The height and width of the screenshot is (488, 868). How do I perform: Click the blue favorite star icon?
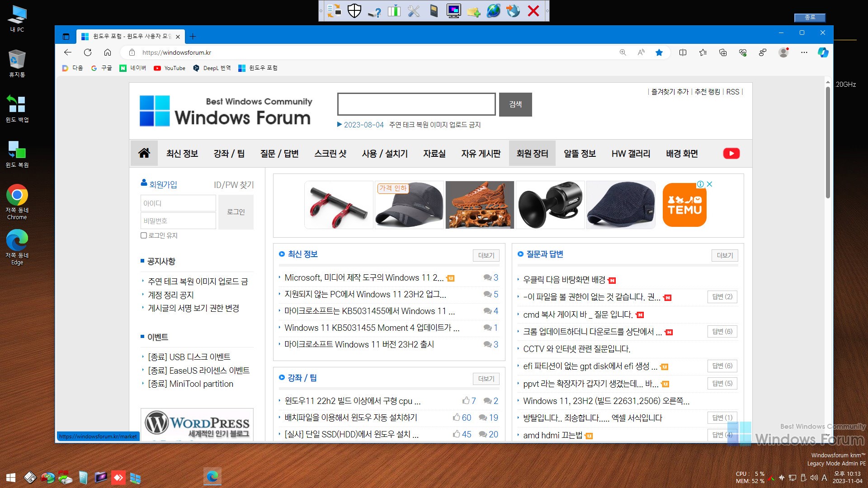click(x=659, y=52)
